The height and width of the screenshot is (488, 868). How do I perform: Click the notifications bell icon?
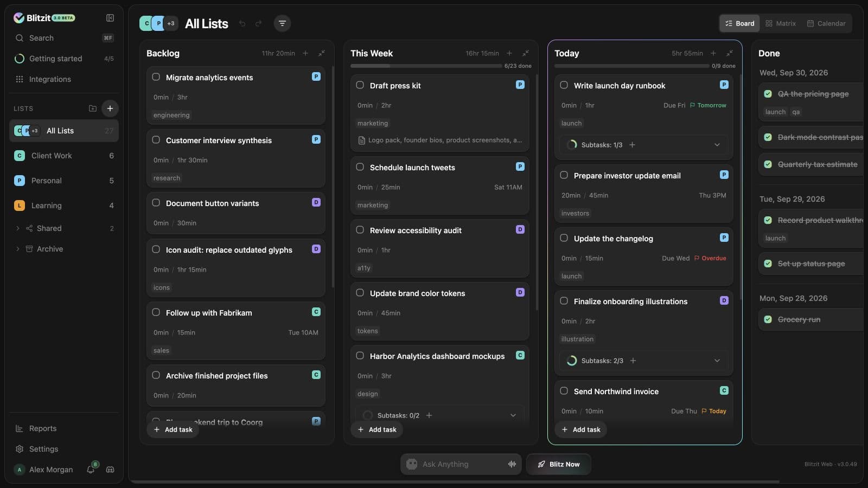(91, 470)
